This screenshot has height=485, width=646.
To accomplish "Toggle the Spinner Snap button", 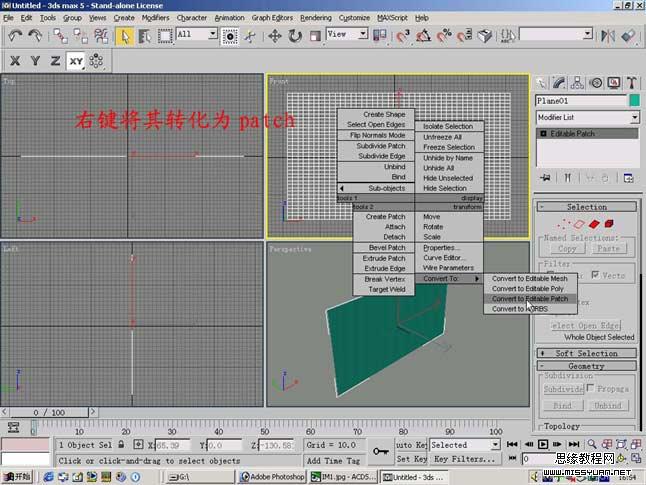I will [465, 36].
